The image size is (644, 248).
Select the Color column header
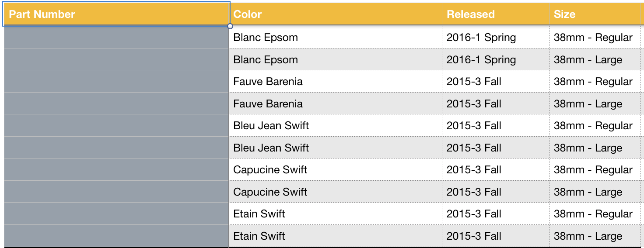coord(335,14)
